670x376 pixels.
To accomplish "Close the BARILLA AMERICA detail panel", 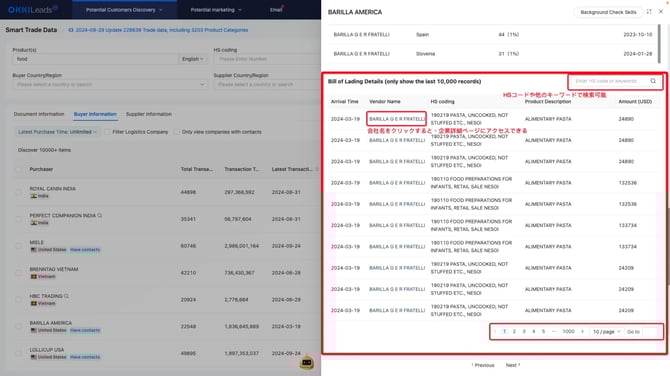I will [661, 12].
